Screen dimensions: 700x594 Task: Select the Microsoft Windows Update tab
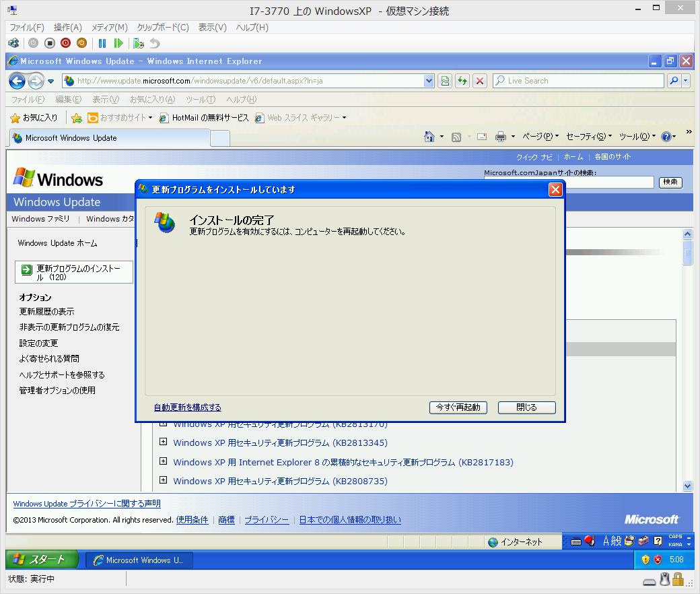pos(110,138)
